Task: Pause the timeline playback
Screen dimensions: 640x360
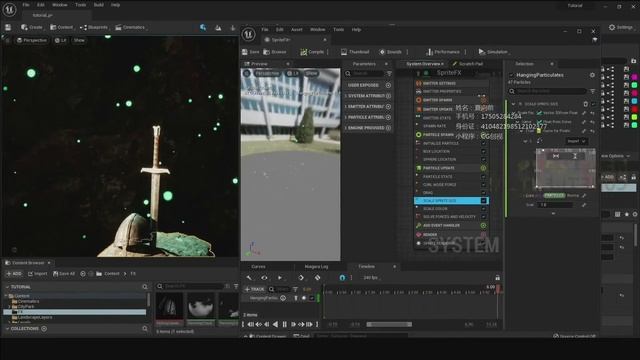Action: point(284,324)
